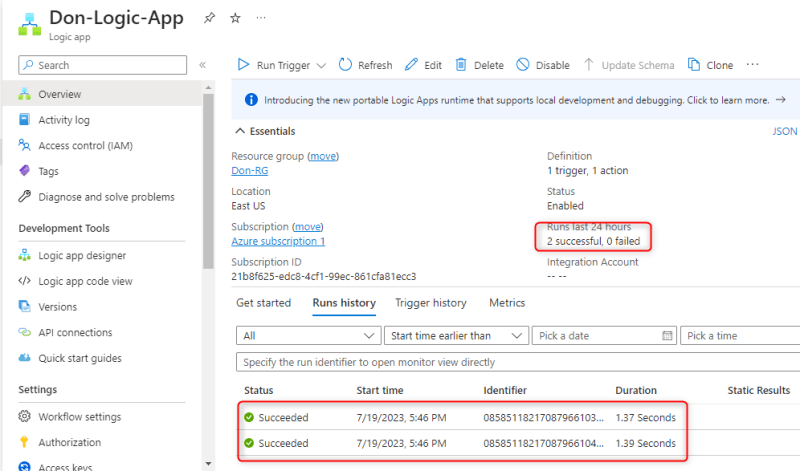Open the Metrics tab
The height and width of the screenshot is (471, 800).
pyautogui.click(x=507, y=303)
